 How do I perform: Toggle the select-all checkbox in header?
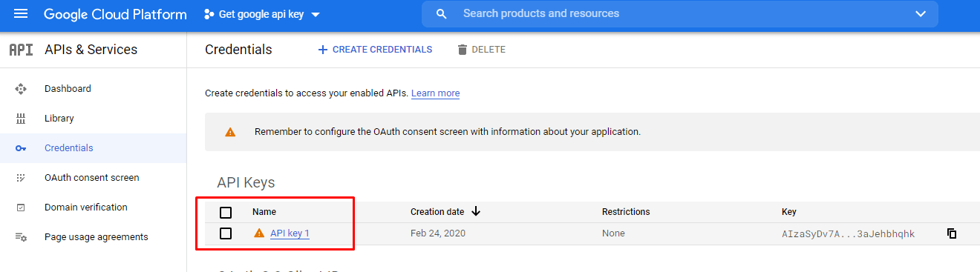[226, 213]
